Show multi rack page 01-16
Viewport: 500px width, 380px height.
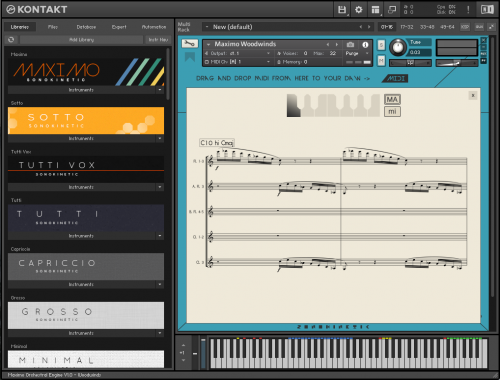tap(387, 27)
